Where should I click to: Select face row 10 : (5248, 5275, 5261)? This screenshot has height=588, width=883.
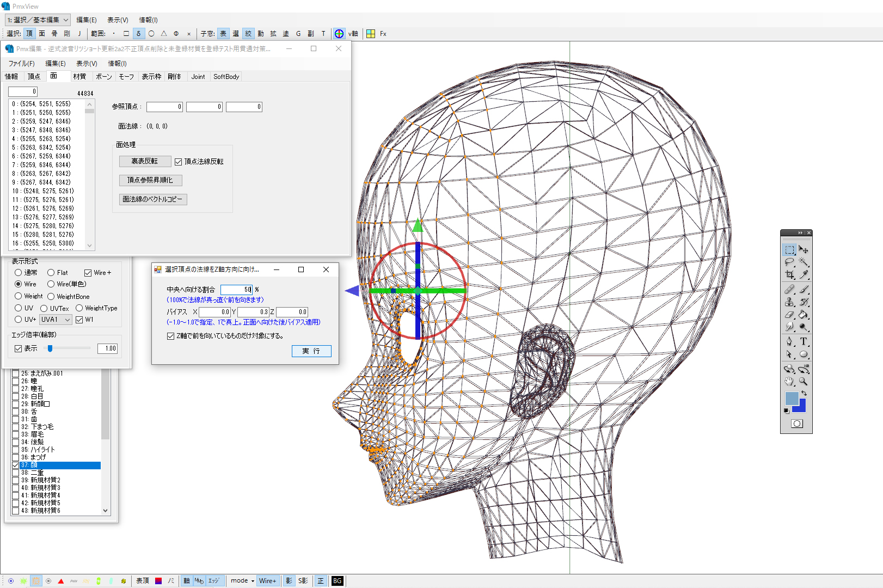point(43,191)
